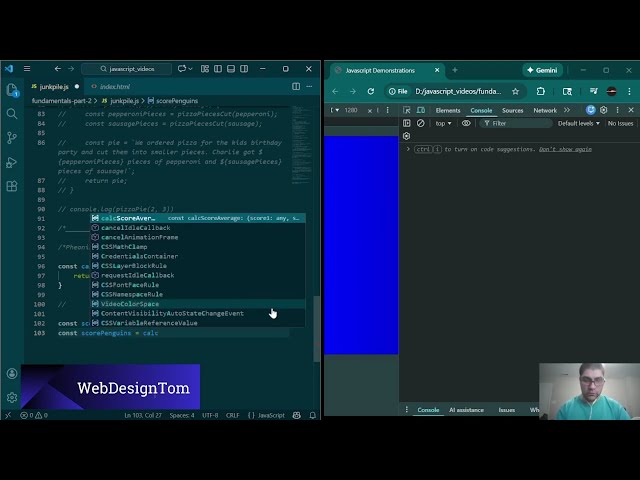The height and width of the screenshot is (480, 640).
Task: Click the editor vertical scrollbar thumb
Action: point(316,329)
